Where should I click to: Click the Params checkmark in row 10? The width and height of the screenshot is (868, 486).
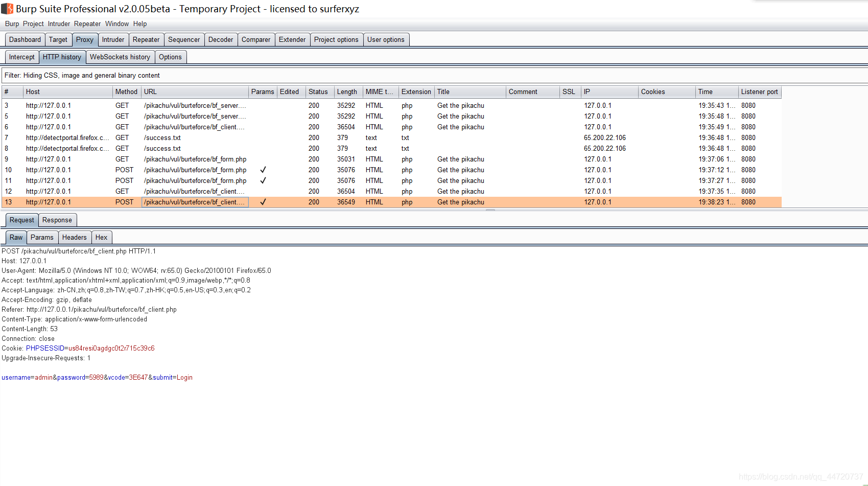pos(263,170)
